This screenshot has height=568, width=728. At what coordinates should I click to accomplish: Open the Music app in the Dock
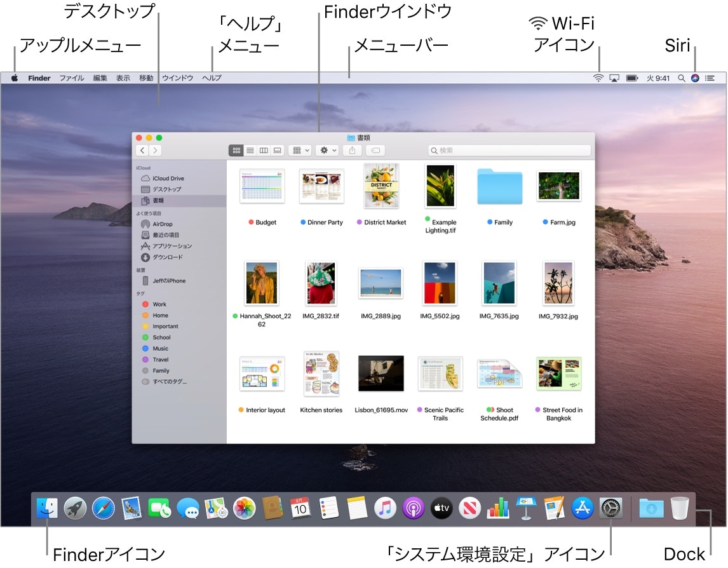point(385,508)
